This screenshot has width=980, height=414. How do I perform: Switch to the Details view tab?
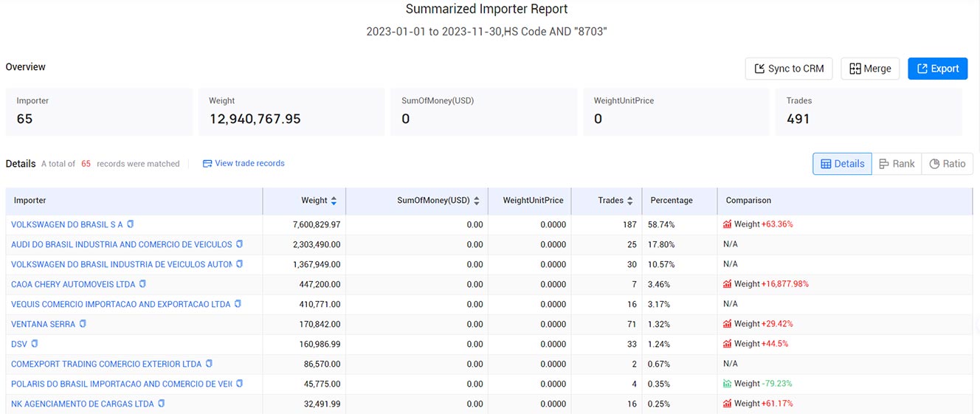[x=842, y=164]
